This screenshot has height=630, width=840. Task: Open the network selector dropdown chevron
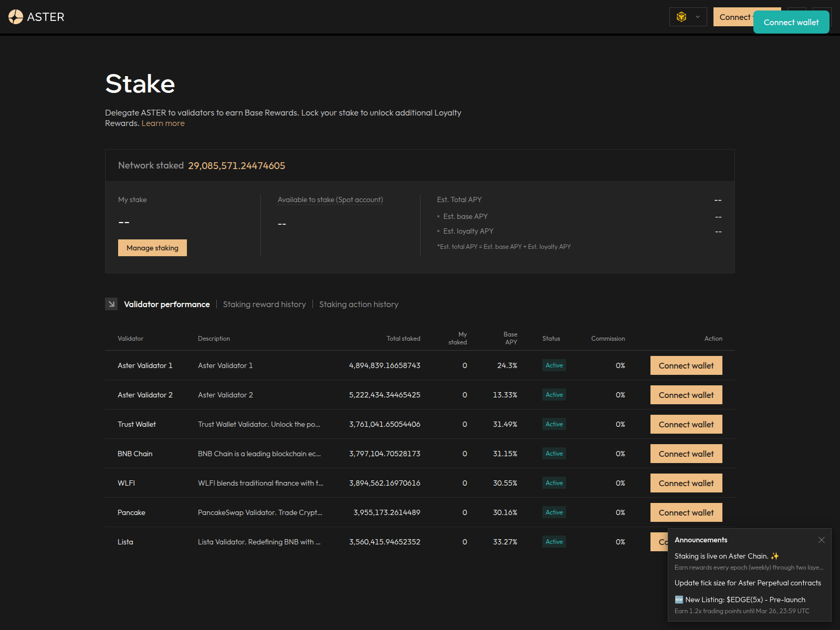coord(698,17)
